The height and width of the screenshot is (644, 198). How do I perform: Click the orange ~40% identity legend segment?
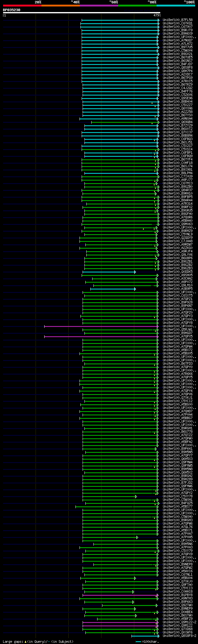[61, 6]
